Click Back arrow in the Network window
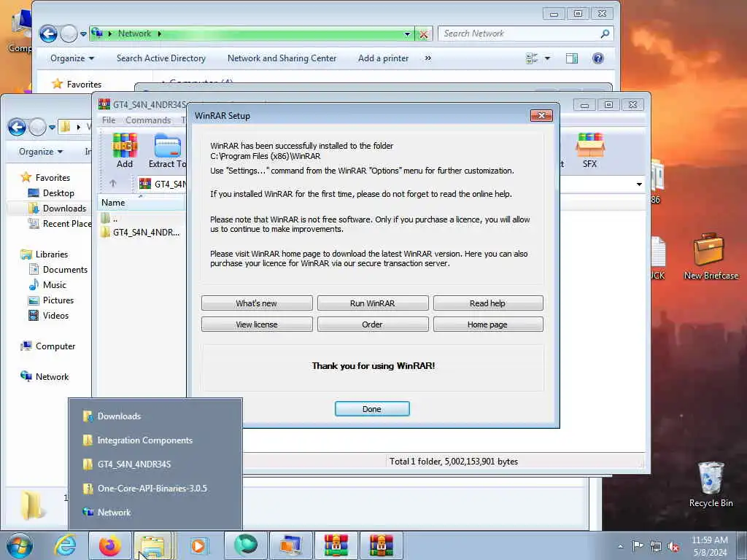747x560 pixels. point(48,34)
